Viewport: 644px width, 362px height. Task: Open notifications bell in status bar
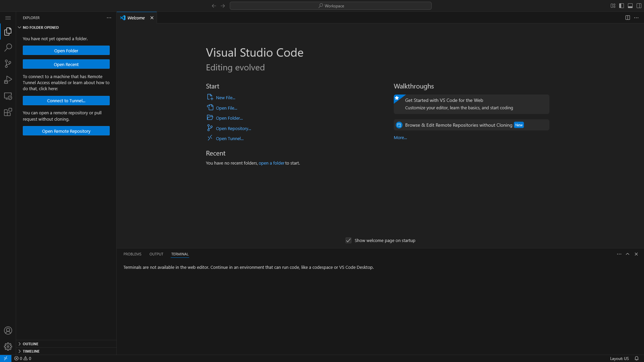[x=636, y=358]
